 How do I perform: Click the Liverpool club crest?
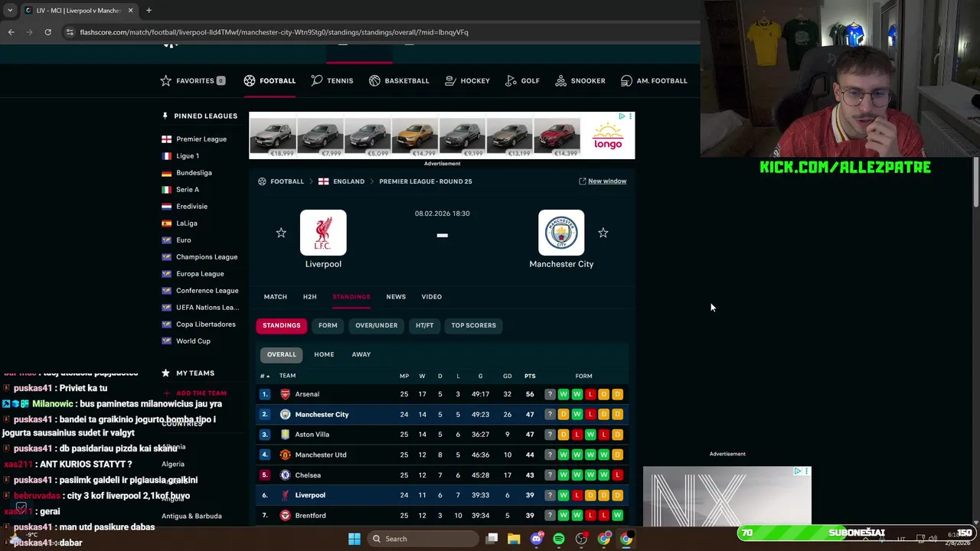[x=323, y=233]
